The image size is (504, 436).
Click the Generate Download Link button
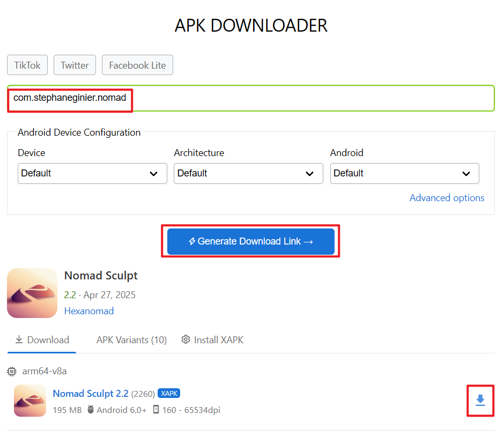(x=251, y=241)
